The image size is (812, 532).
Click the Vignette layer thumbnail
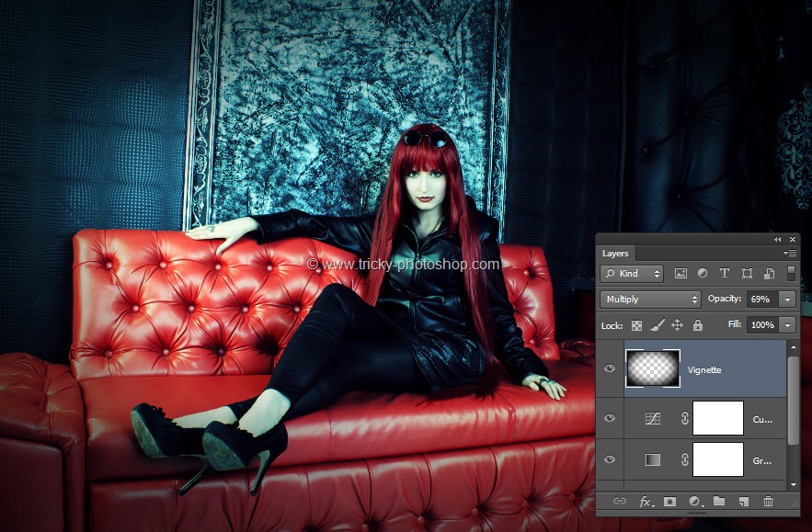click(652, 368)
